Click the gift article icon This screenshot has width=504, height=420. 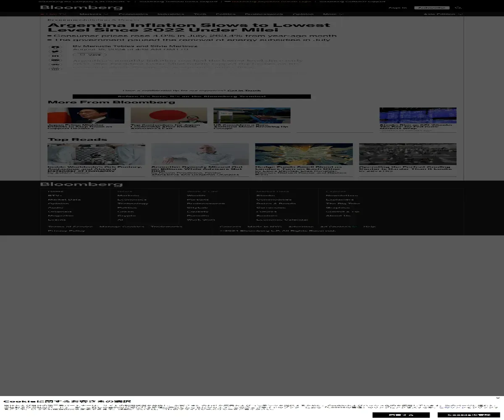55,69
